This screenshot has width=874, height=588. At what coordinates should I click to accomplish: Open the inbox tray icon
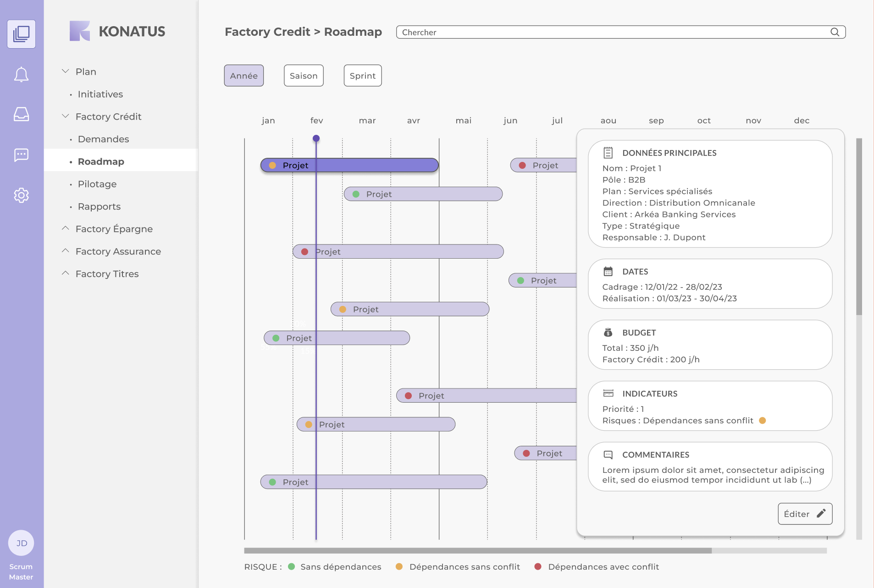pyautogui.click(x=21, y=114)
